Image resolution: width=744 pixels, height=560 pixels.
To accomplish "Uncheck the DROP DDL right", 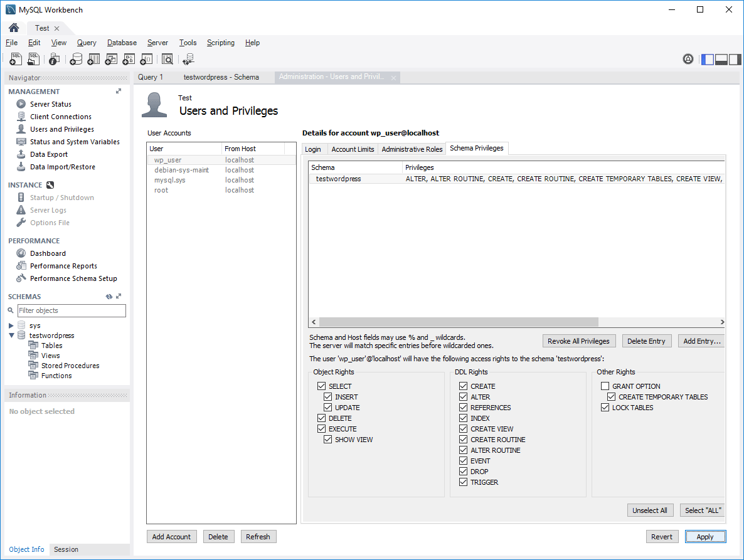I will coord(464,472).
